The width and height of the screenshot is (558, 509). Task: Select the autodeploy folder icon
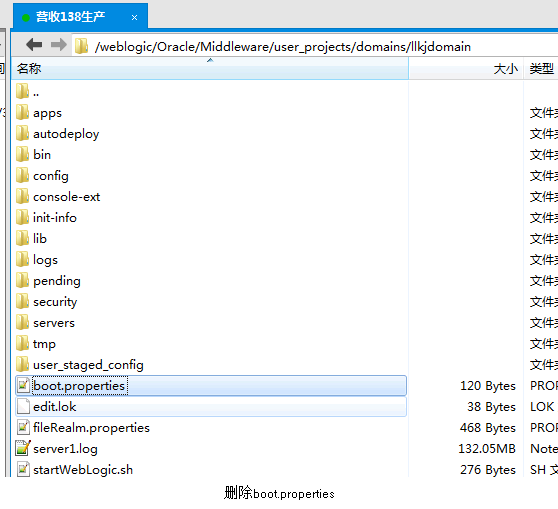(22, 133)
